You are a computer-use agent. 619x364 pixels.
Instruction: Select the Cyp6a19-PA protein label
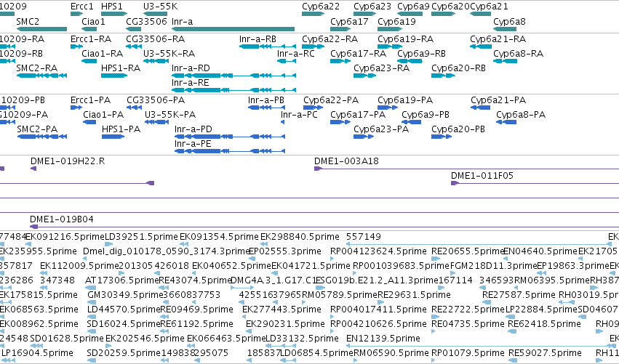coord(405,100)
